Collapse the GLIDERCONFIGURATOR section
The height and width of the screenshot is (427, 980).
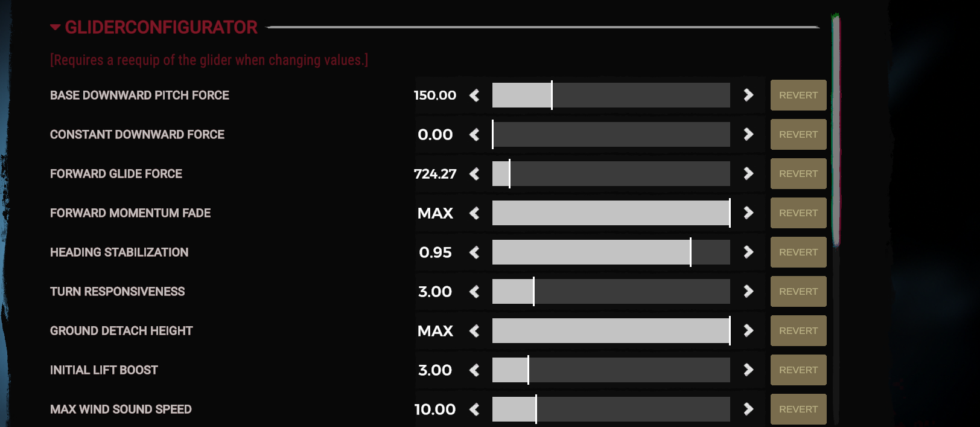click(x=56, y=27)
